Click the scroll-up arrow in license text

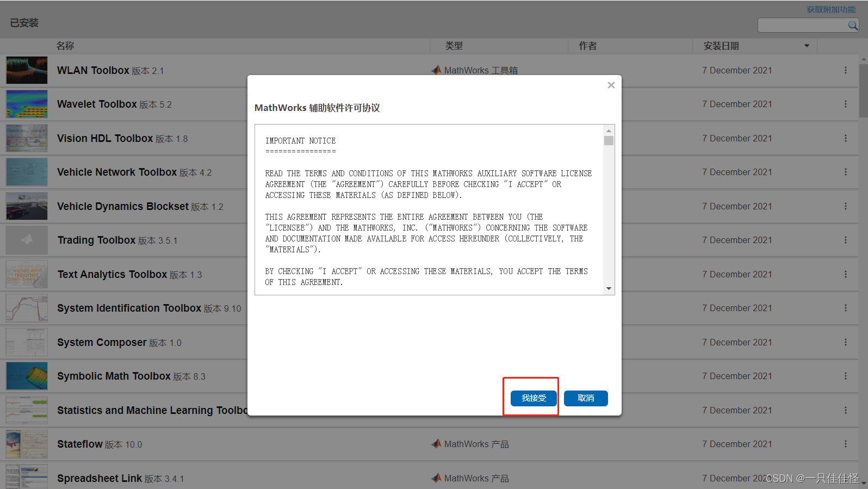pyautogui.click(x=609, y=131)
